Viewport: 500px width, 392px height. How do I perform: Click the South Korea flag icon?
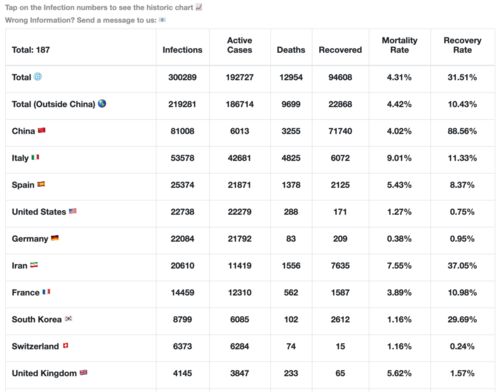click(x=68, y=319)
